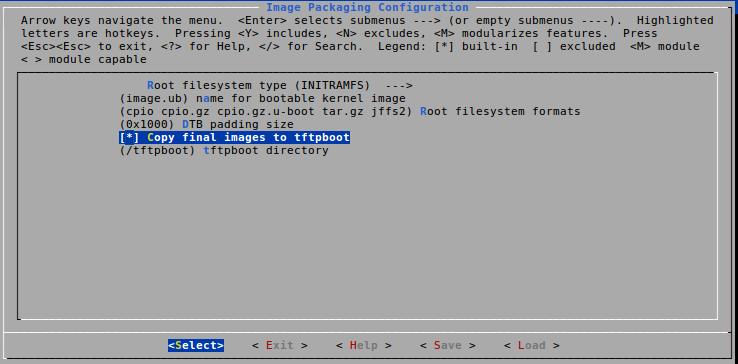Edit the (/tftpboot) path value
The width and height of the screenshot is (738, 364).
pos(158,151)
